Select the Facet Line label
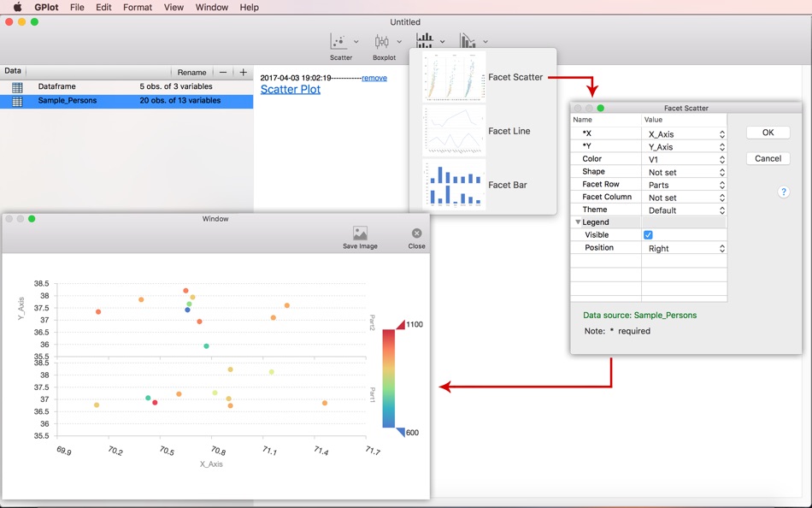Screen dimensions: 812x508 click(x=509, y=131)
